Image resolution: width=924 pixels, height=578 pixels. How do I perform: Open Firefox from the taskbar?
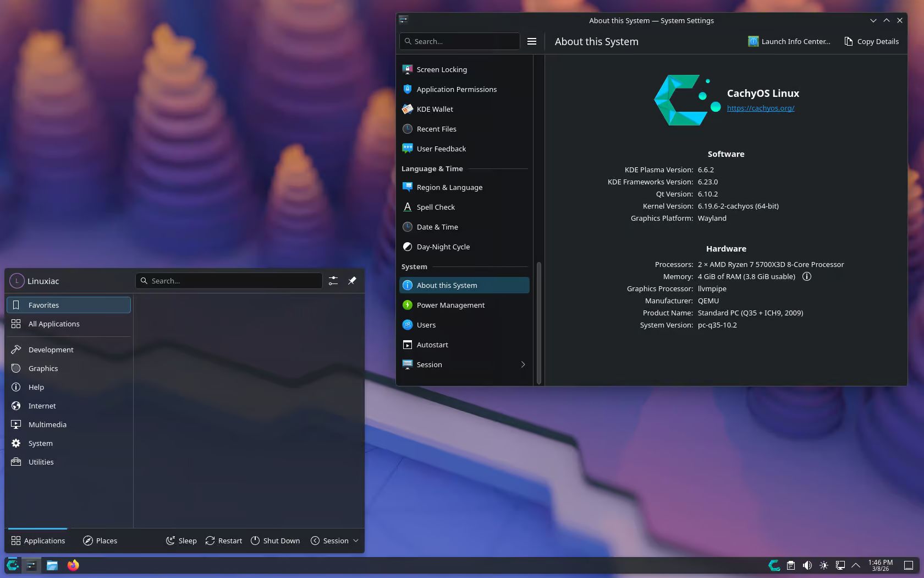click(x=73, y=565)
